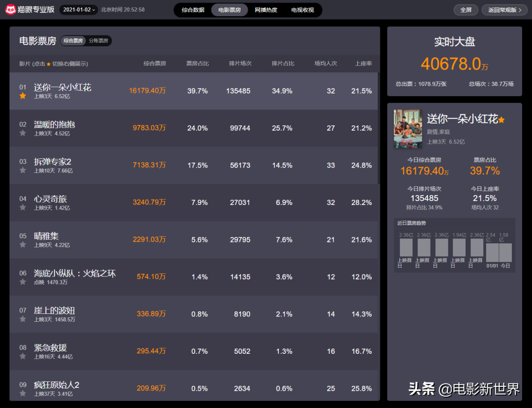The width and height of the screenshot is (532, 408).
Task: Click the Maoyan cat logo icon
Action: click(x=11, y=9)
